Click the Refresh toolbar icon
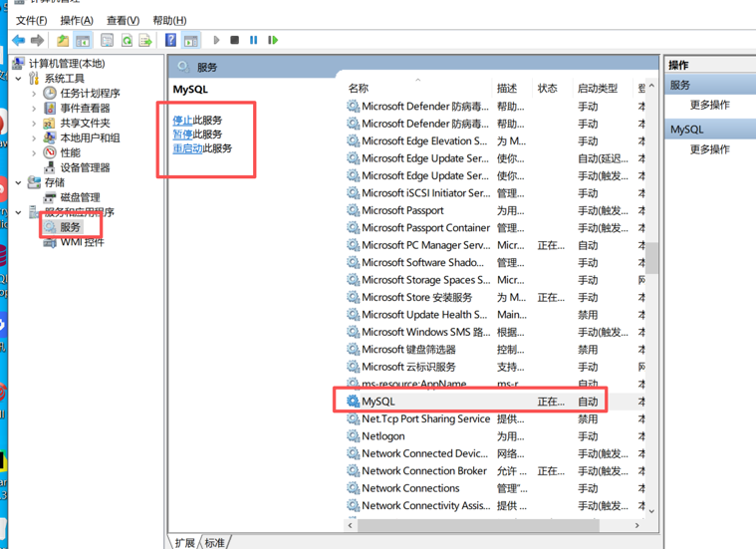The image size is (756, 549). tap(126, 41)
